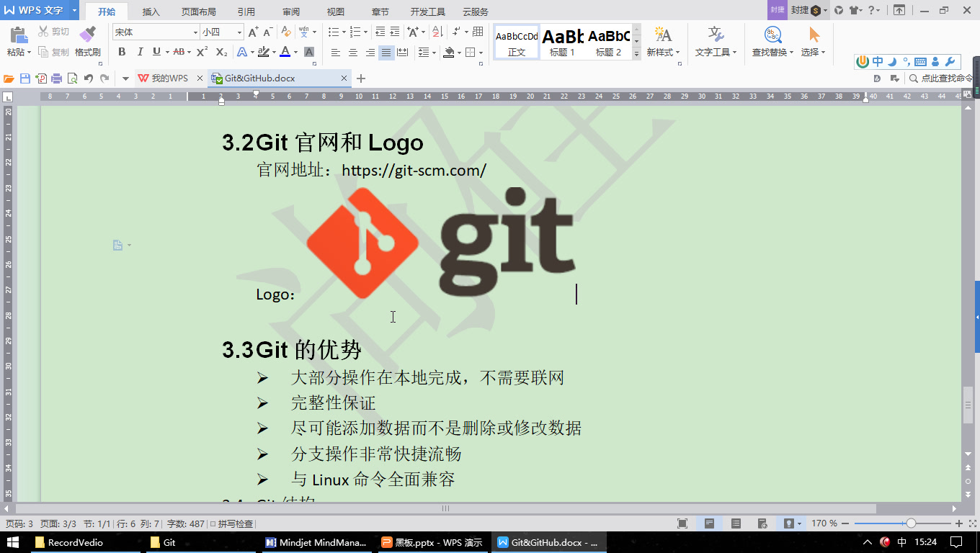Click the zoom in plus button
Viewport: 980px width, 553px height.
point(959,523)
